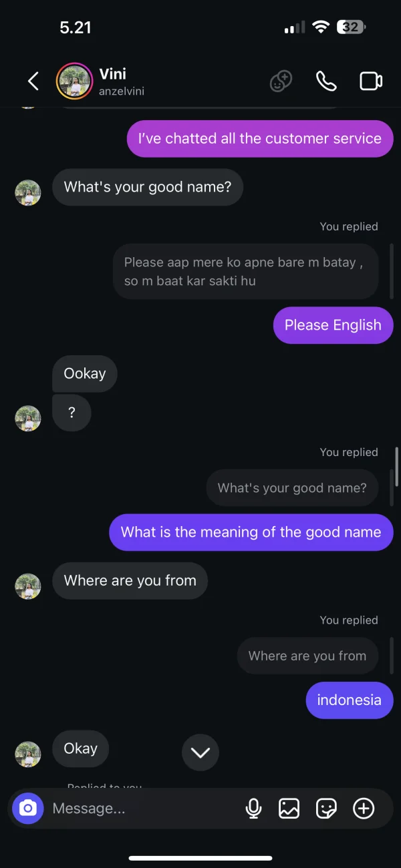Open the photo gallery picker icon

pos(289,809)
